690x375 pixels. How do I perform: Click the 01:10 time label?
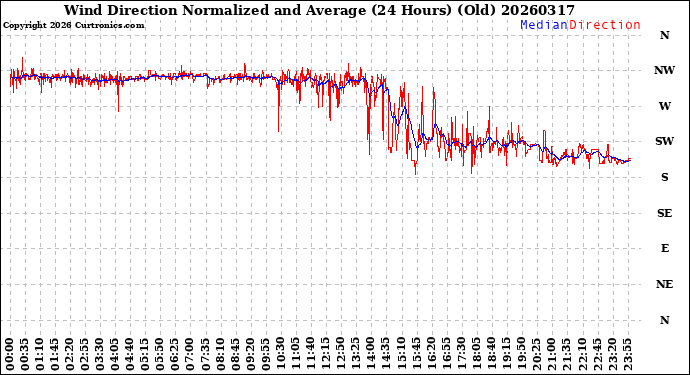pyautogui.click(x=40, y=355)
